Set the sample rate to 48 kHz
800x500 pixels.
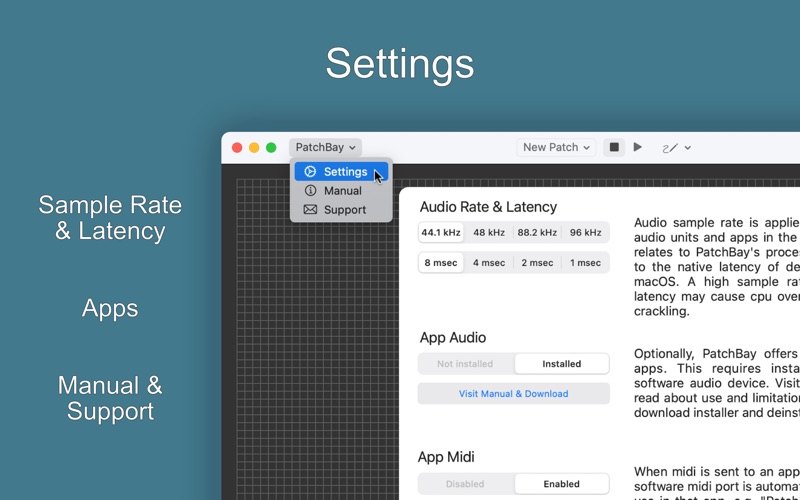pos(489,233)
